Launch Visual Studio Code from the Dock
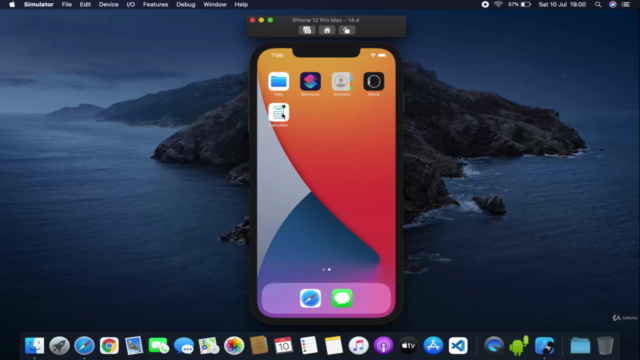640x360 pixels. tap(458, 346)
